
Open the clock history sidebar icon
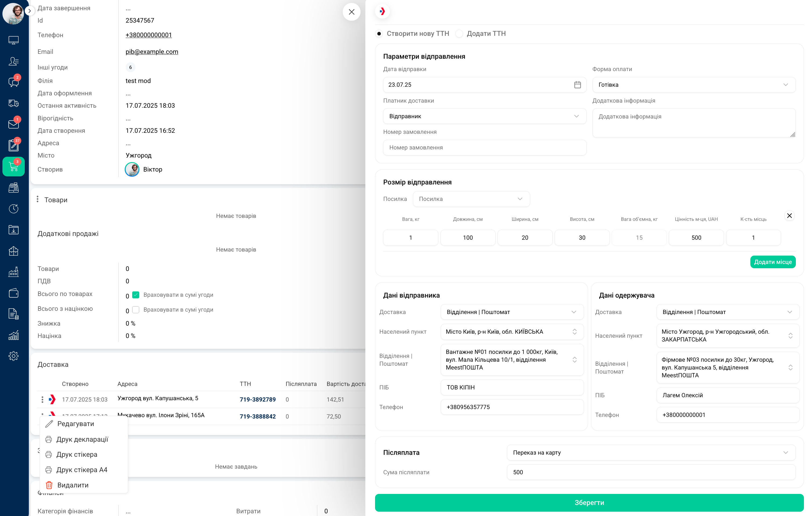coord(13,209)
